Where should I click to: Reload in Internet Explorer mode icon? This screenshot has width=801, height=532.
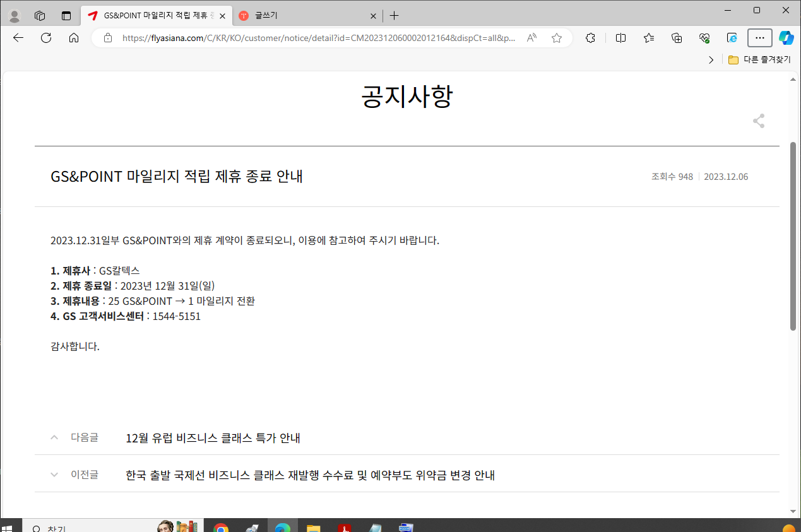pos(732,38)
